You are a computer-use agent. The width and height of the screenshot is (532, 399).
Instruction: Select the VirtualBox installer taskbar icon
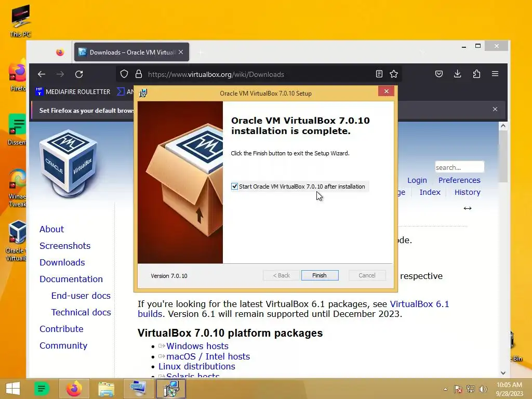click(170, 389)
